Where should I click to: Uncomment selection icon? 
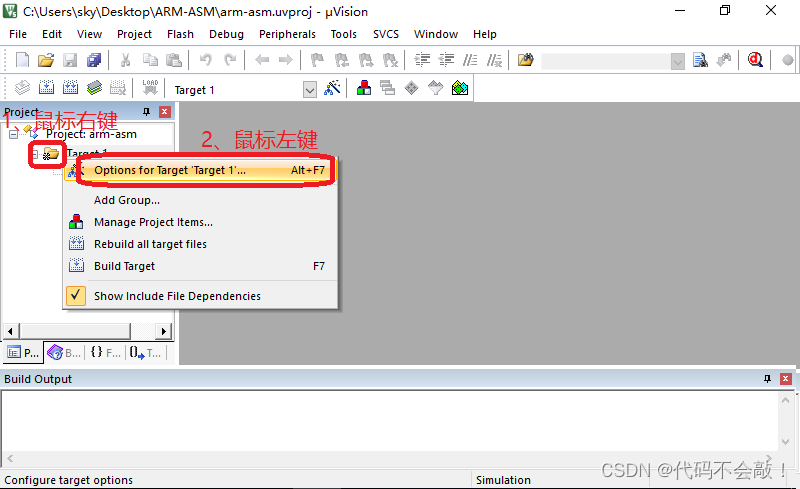click(x=494, y=60)
